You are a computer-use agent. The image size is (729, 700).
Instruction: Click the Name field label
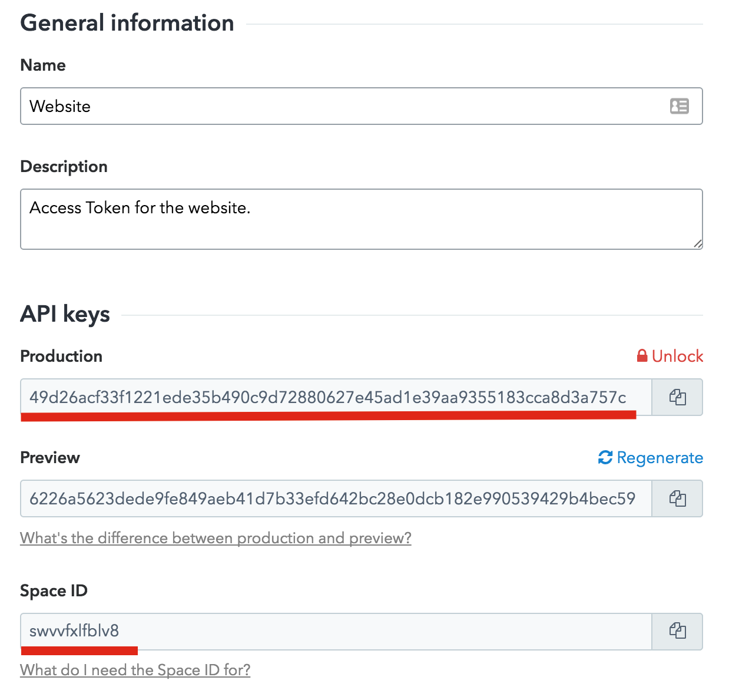coord(43,65)
